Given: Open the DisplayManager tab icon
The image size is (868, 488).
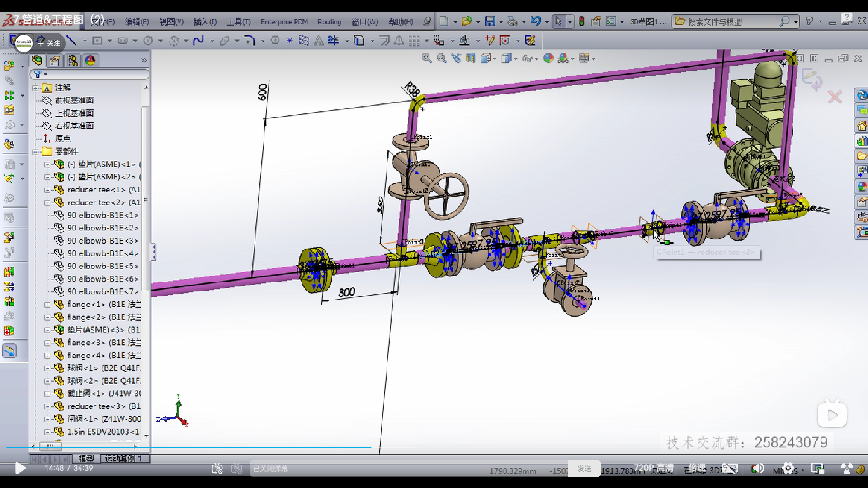Looking at the screenshot, I should coord(90,61).
